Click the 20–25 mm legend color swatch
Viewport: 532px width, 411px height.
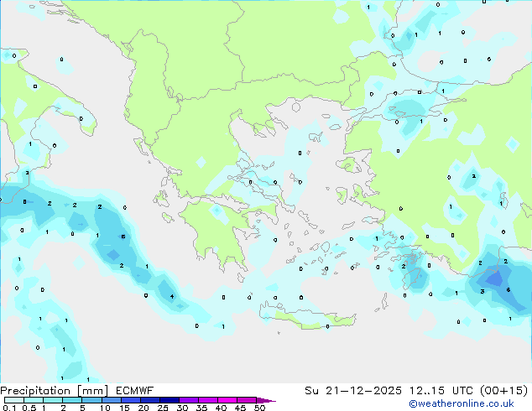click(x=150, y=400)
